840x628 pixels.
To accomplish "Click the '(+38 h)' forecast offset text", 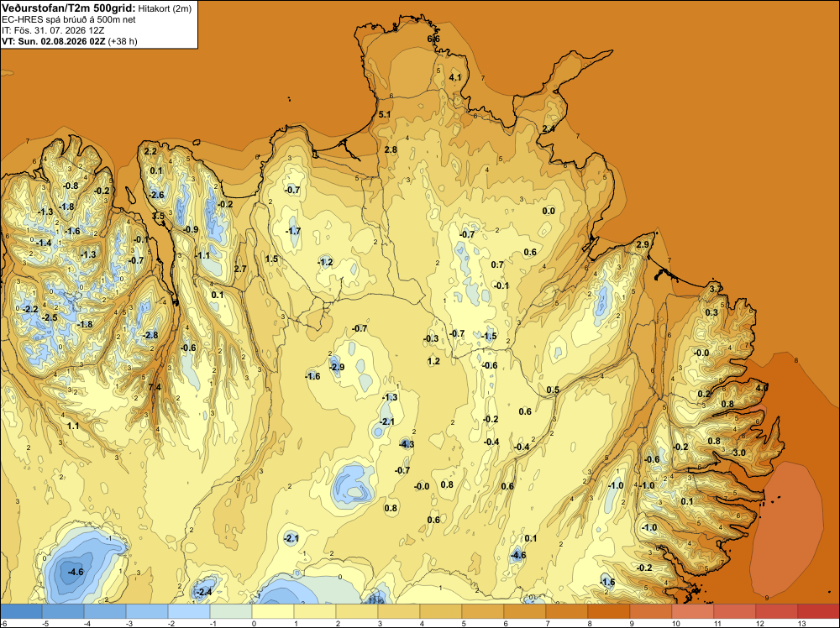I will click(123, 41).
